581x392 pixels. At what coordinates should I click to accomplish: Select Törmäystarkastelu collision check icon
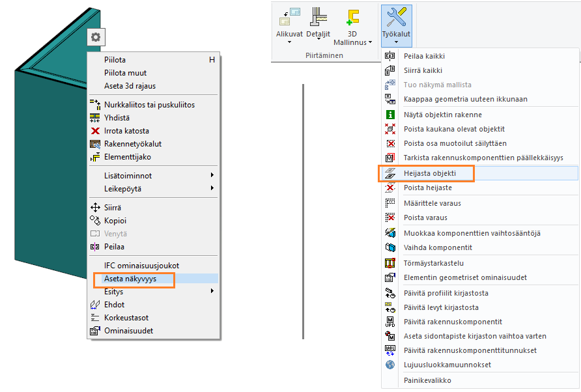coord(390,263)
